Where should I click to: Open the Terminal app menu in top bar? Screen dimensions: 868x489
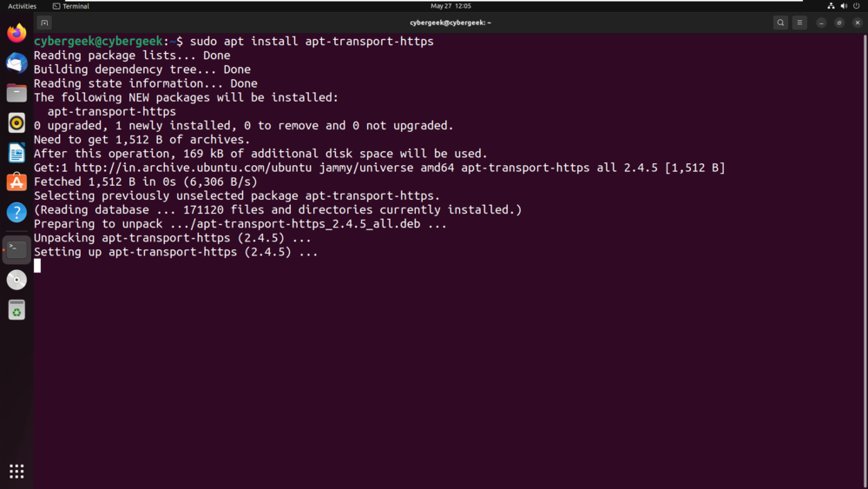(x=70, y=6)
